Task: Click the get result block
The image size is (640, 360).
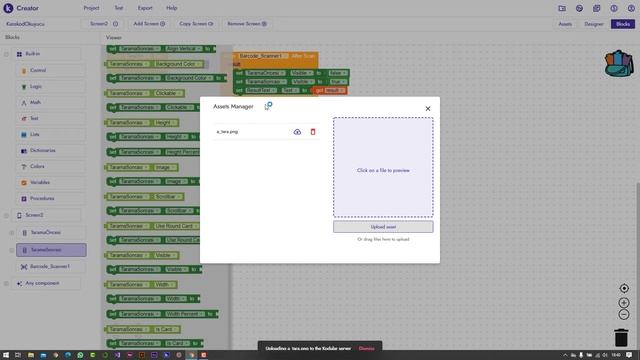Action: 330,90
